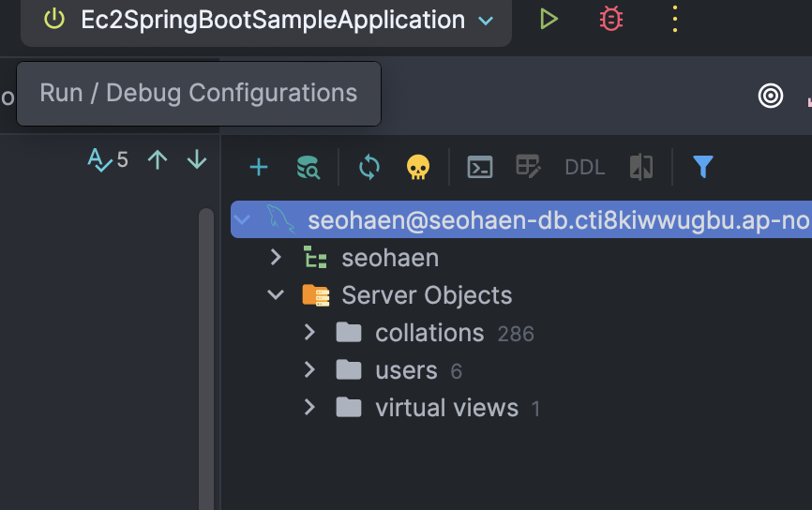Screen dimensions: 812x510
Task: Open the More Actions three-dot menu
Action: (x=674, y=19)
